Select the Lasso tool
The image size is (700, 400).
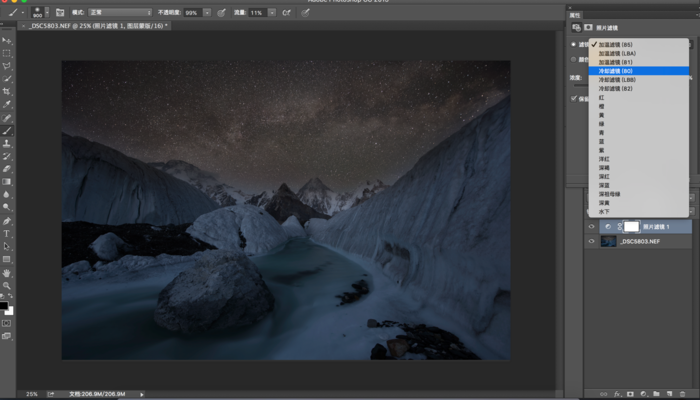pos(7,65)
